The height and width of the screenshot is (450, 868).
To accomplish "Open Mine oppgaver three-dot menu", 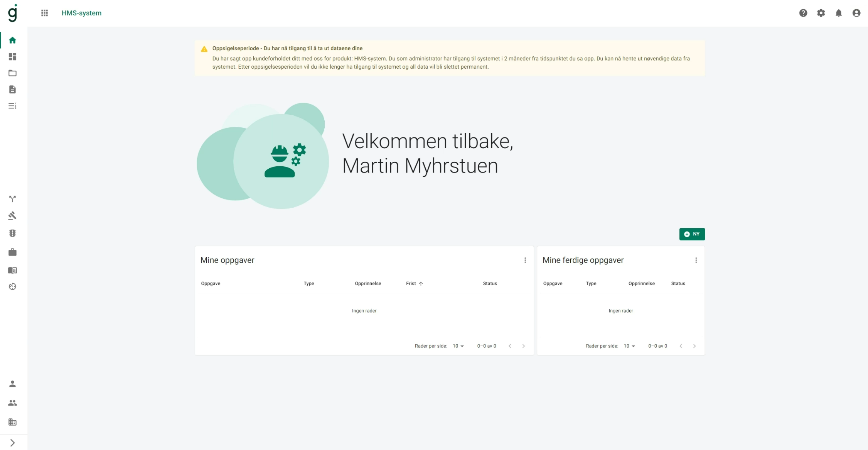I will pyautogui.click(x=525, y=260).
